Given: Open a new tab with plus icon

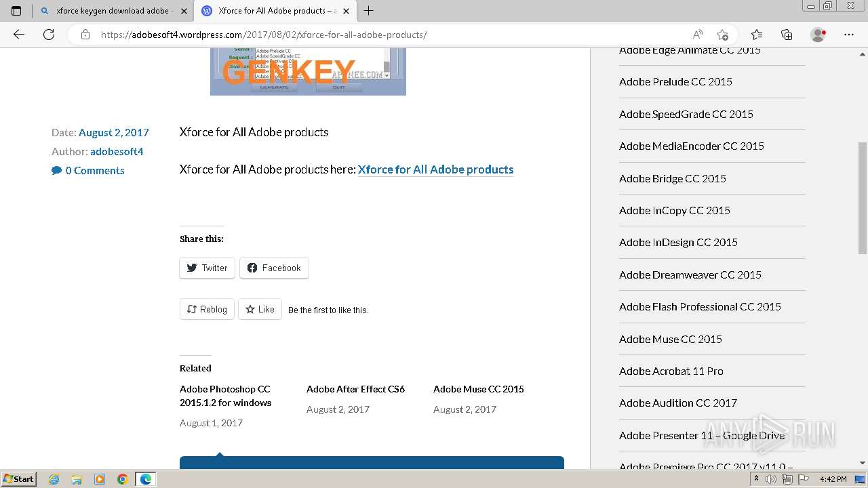Looking at the screenshot, I should [369, 11].
